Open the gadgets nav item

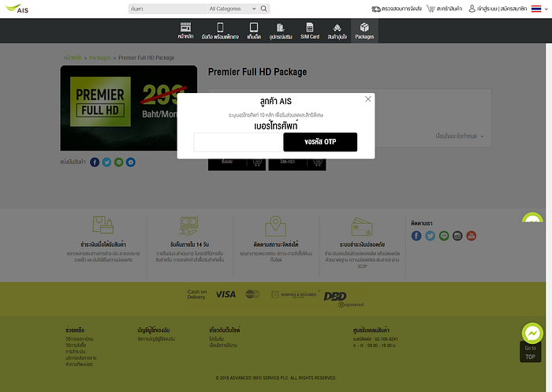point(337,31)
